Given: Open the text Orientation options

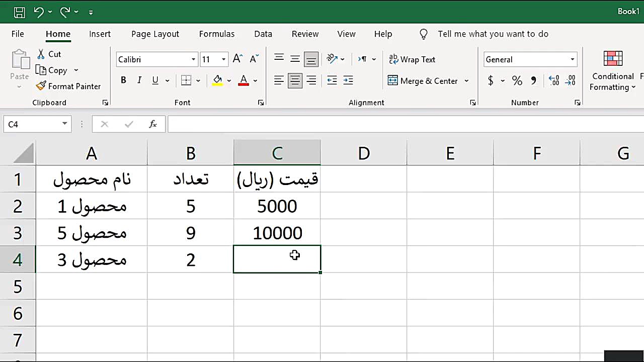Looking at the screenshot, I should [332, 59].
